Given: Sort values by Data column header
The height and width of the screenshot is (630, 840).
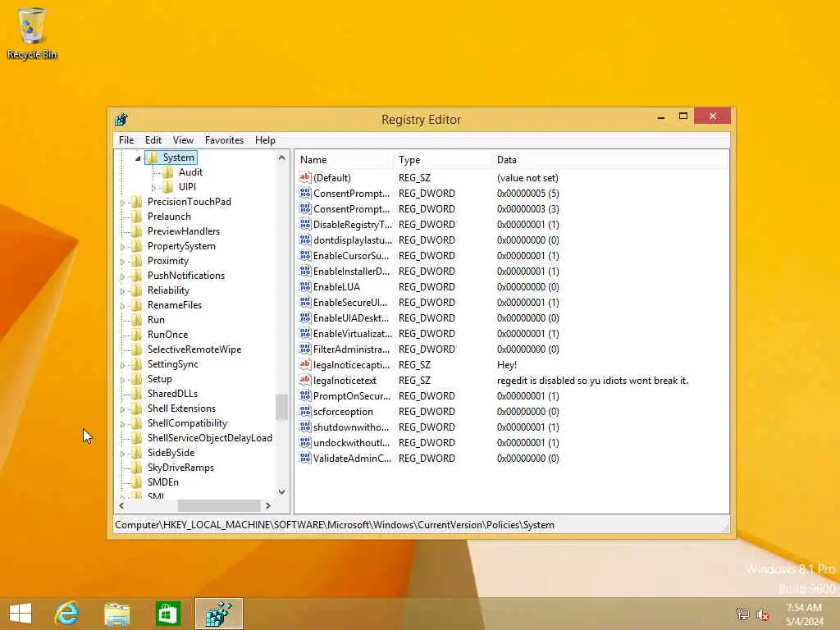Looking at the screenshot, I should click(610, 160).
